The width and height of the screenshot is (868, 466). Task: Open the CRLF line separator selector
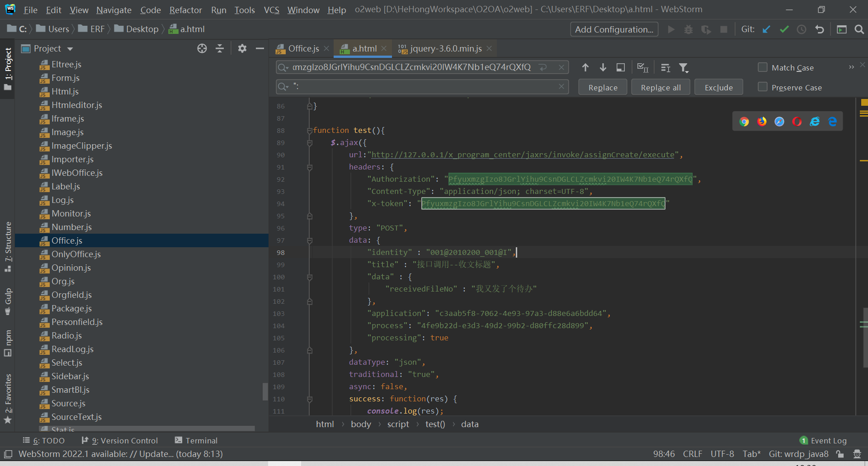[692, 454]
